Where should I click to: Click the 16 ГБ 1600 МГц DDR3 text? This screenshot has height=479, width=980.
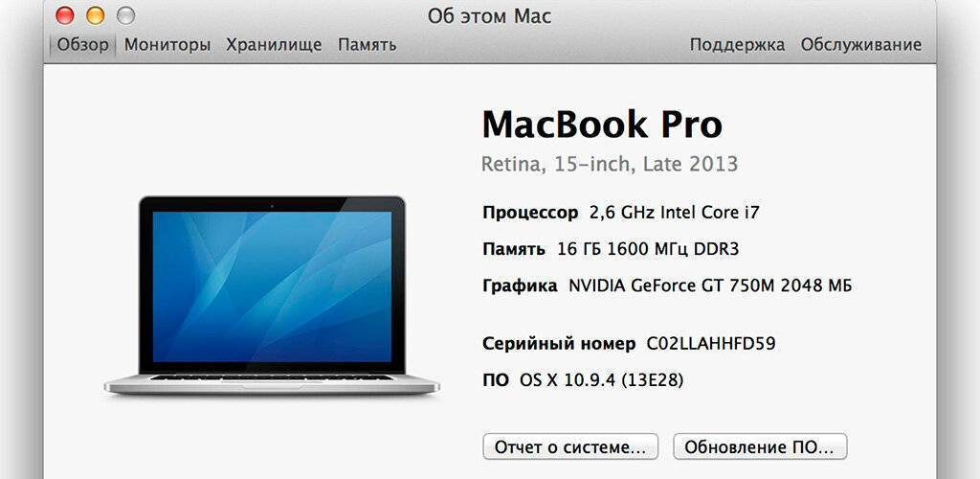[648, 249]
